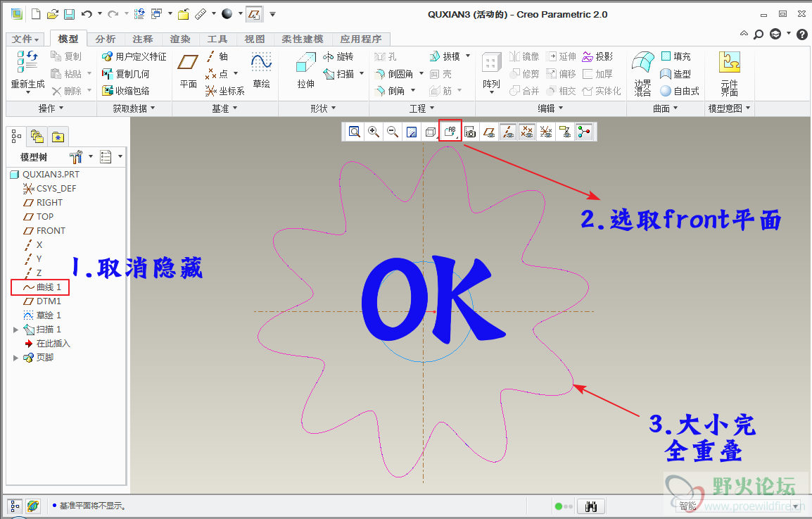Create a datum Axis (轴)
Viewport: 812px width, 519px height.
217,56
